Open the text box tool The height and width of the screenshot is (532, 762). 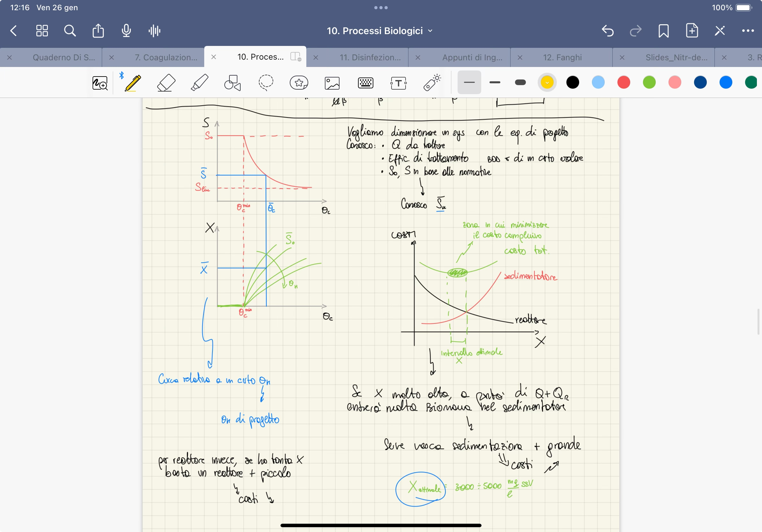click(x=398, y=83)
